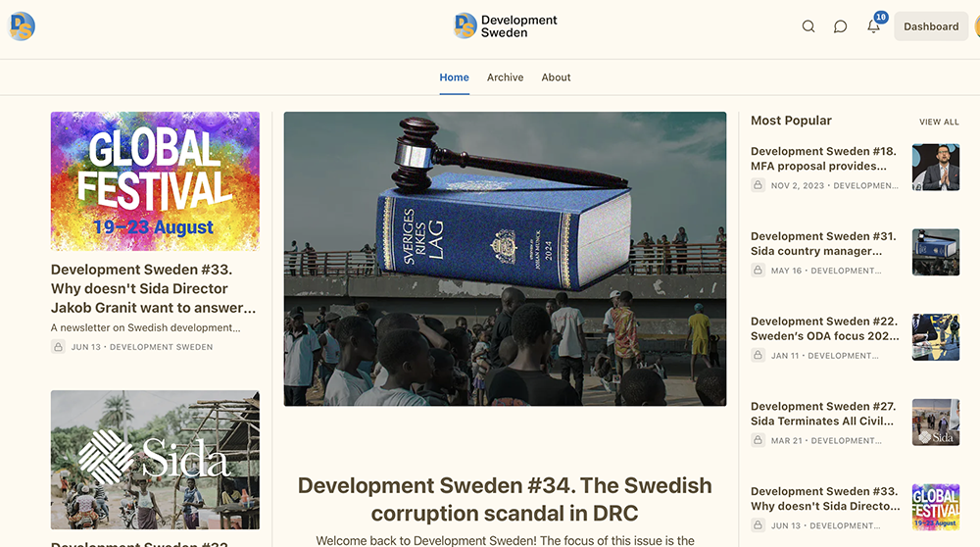The width and height of the screenshot is (980, 547).
Task: Click the DS logo in top-left corner
Action: click(x=22, y=26)
